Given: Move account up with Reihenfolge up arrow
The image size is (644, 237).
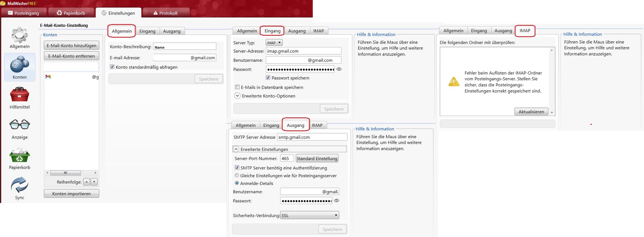Looking at the screenshot, I should click(87, 182).
